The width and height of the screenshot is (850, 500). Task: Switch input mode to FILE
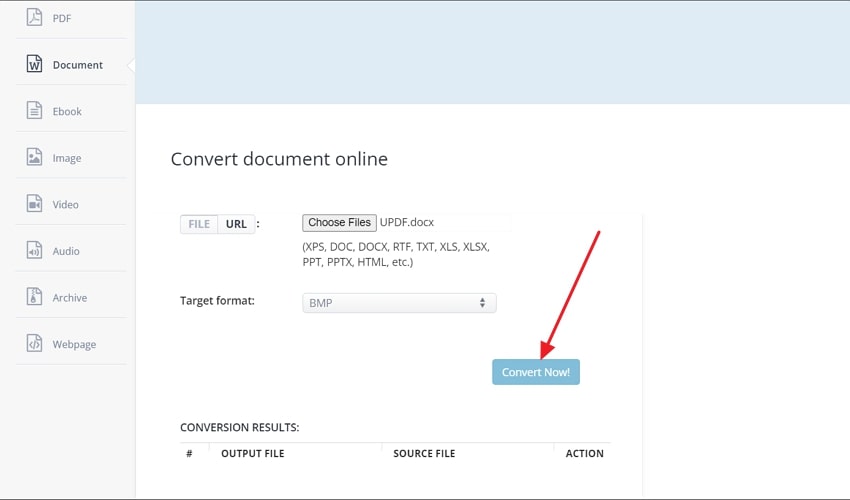coord(199,224)
